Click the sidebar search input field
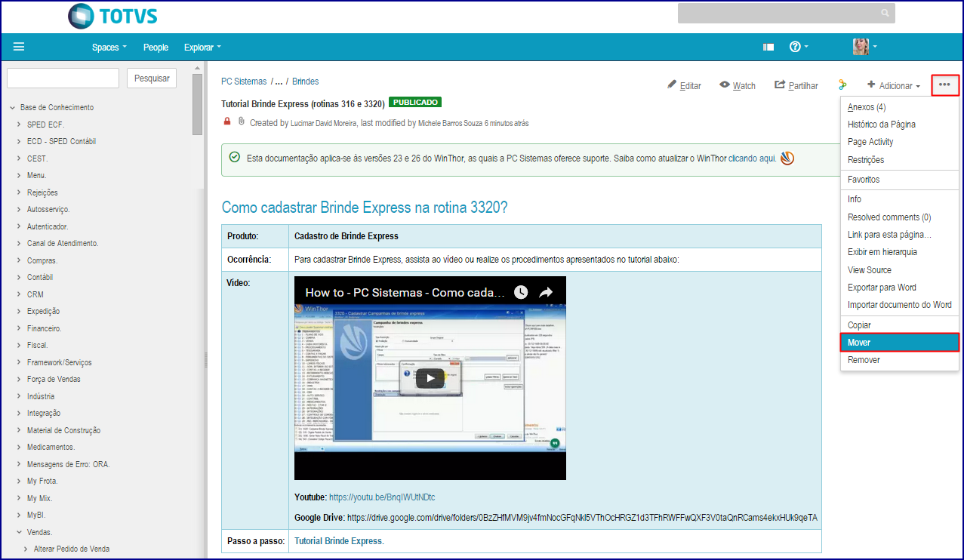 tap(63, 78)
